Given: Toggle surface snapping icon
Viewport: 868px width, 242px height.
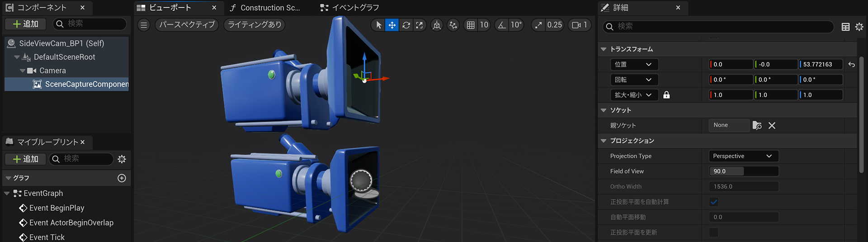Looking at the screenshot, I should (453, 25).
